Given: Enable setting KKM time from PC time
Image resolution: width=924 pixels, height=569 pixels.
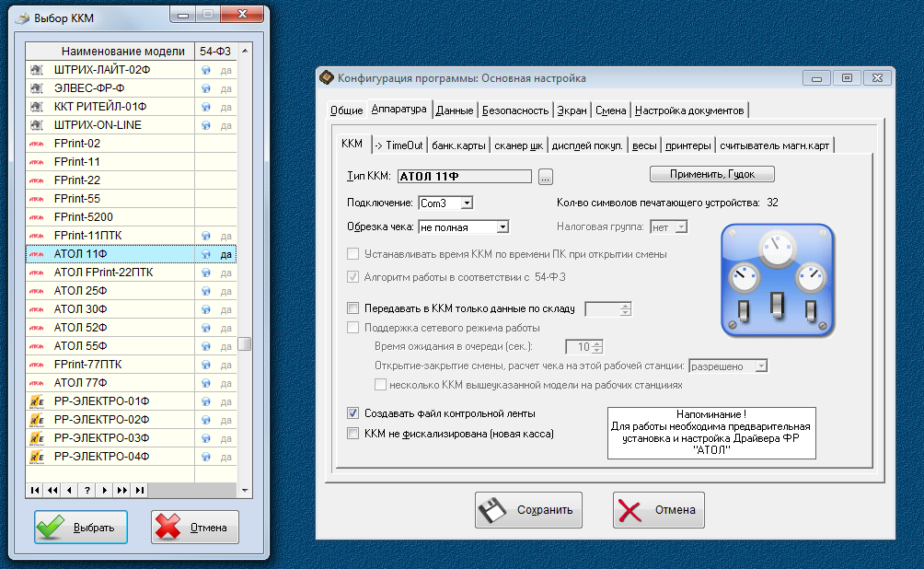Looking at the screenshot, I should click(353, 254).
